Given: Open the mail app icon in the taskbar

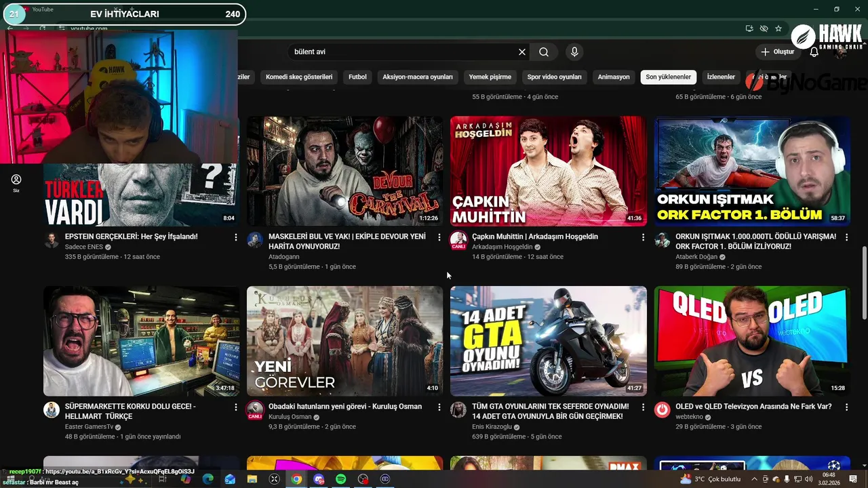Looking at the screenshot, I should (230, 479).
